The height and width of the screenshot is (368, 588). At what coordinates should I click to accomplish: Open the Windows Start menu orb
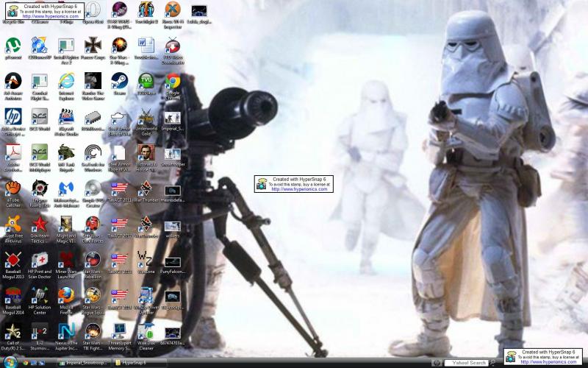coord(10,363)
